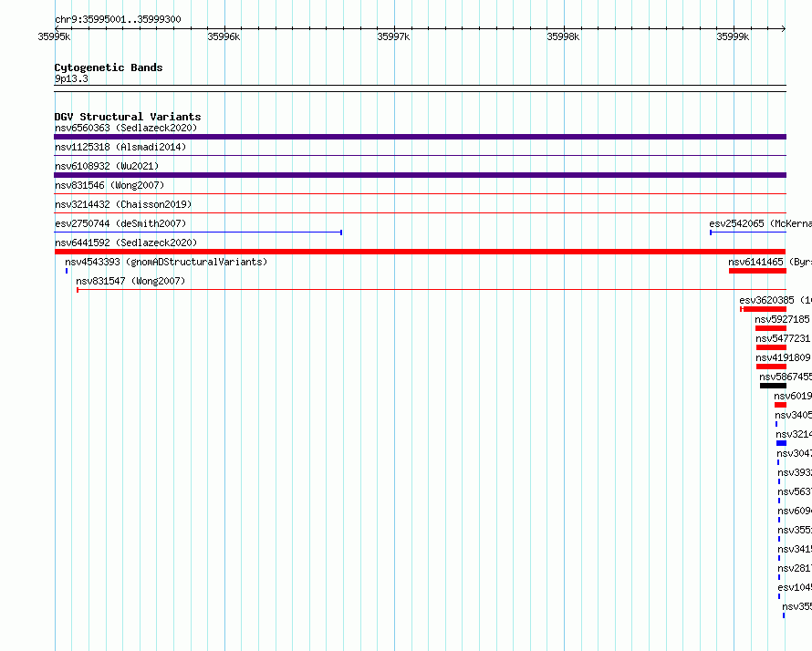Open variant nsv6560363 (Sedlazeck2020) label
The height and width of the screenshot is (651, 812).
coord(126,128)
